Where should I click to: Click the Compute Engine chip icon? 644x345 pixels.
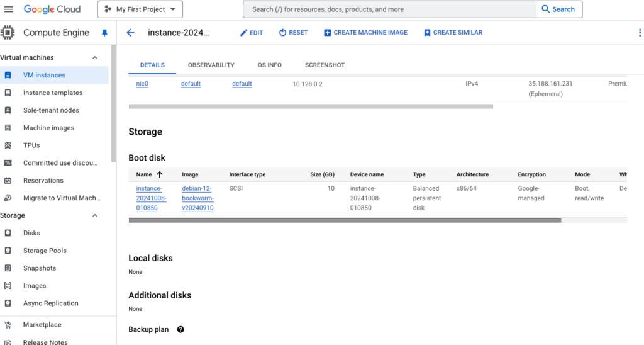tap(8, 33)
